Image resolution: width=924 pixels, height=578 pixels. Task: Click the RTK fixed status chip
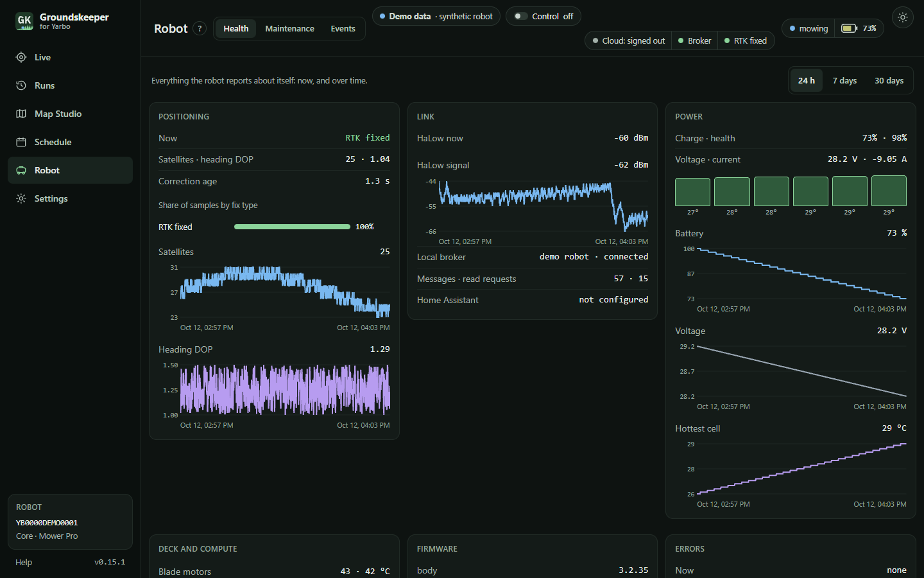tap(746, 40)
